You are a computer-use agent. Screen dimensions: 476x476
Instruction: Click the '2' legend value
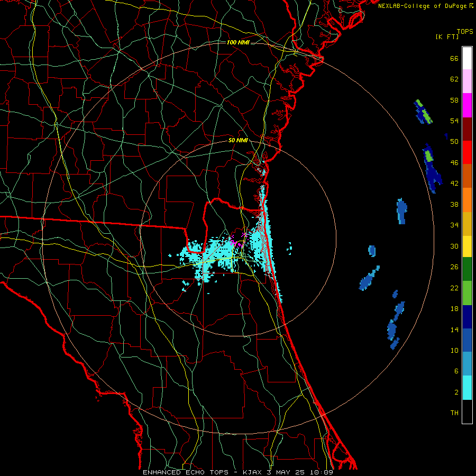456,392
